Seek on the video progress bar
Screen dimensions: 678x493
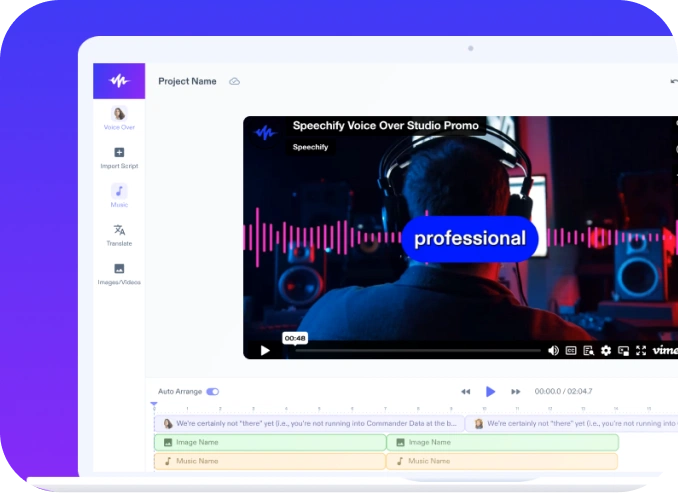418,351
